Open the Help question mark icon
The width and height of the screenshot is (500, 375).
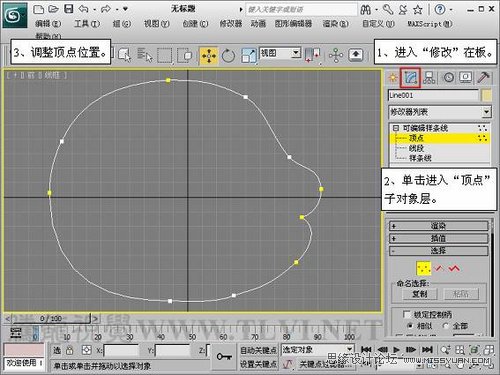pyautogui.click(x=440, y=9)
